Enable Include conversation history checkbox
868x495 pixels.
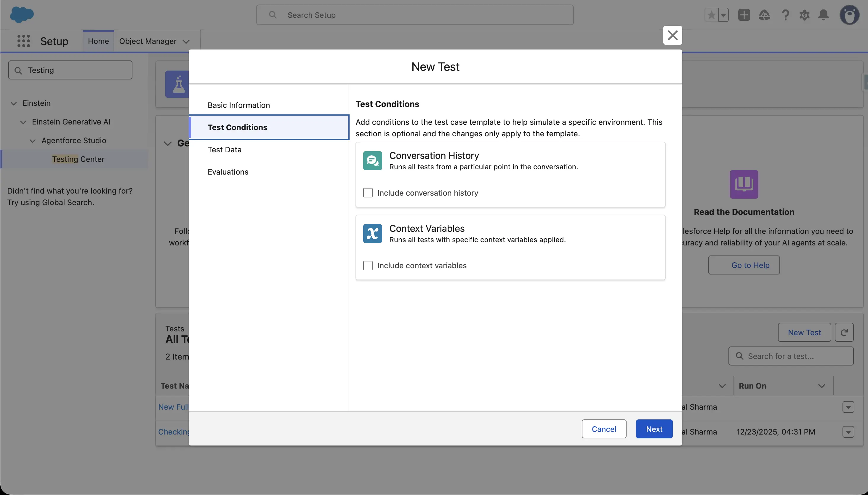pyautogui.click(x=368, y=193)
